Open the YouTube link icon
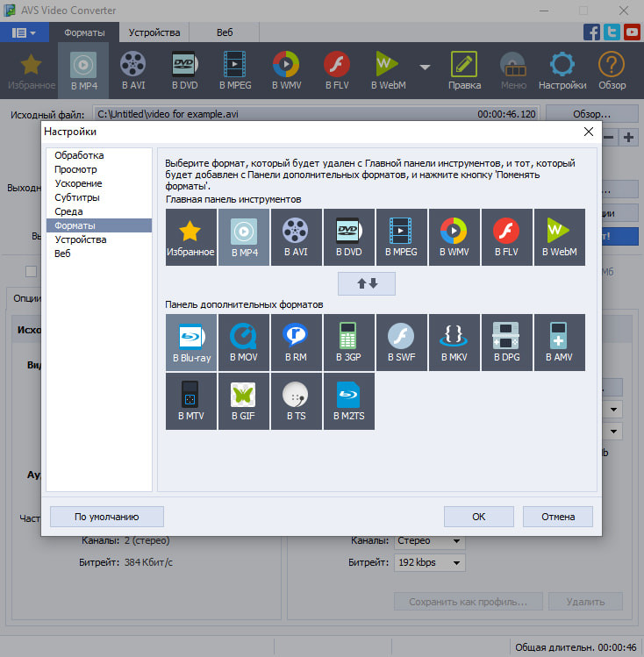The image size is (644, 657). pos(632,32)
